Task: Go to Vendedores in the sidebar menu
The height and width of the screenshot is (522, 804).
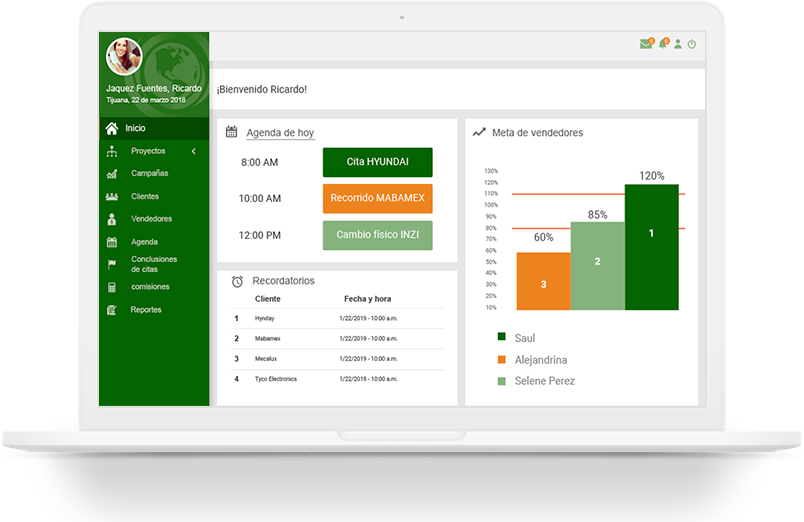Action: point(151,219)
